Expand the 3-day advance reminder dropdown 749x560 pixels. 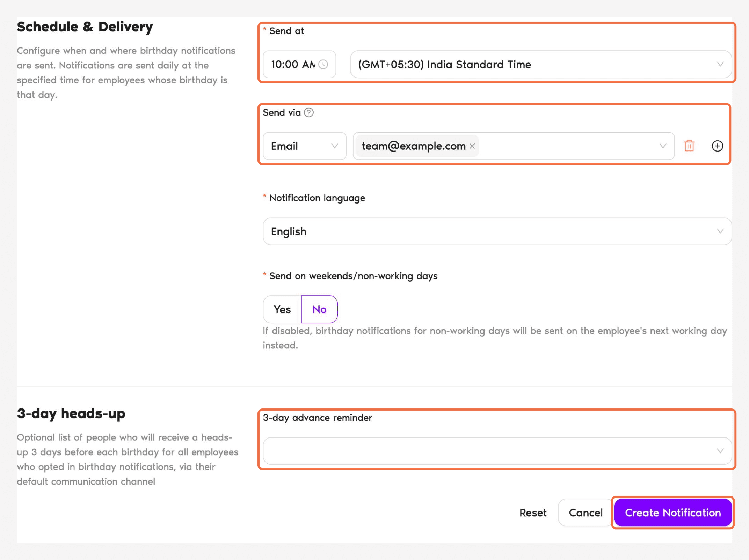(497, 451)
